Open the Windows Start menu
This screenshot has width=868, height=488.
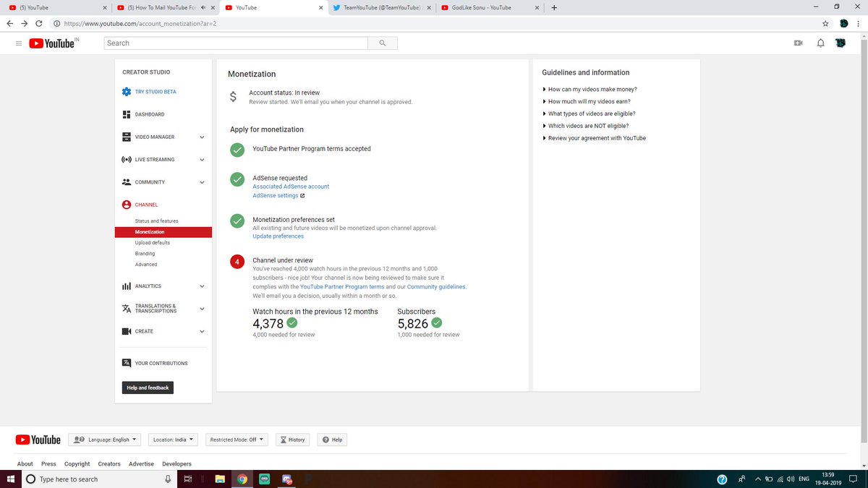[10, 479]
